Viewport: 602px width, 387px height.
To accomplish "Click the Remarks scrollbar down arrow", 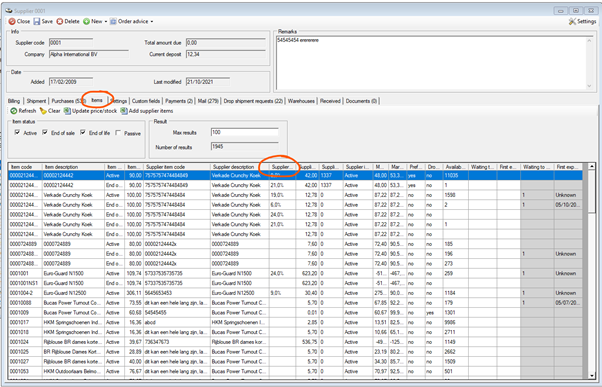I will [590, 86].
